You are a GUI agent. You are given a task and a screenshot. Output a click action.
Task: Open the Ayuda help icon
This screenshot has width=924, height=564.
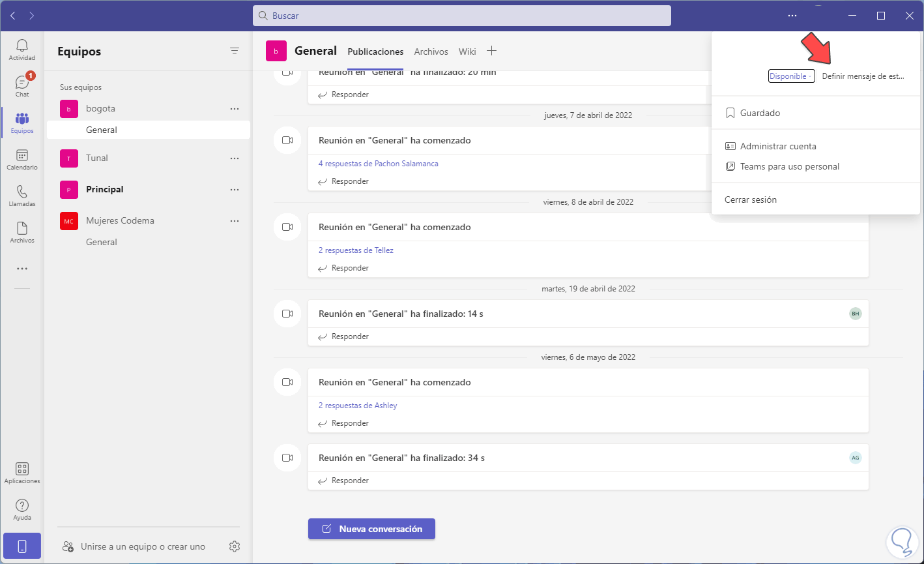[22, 510]
